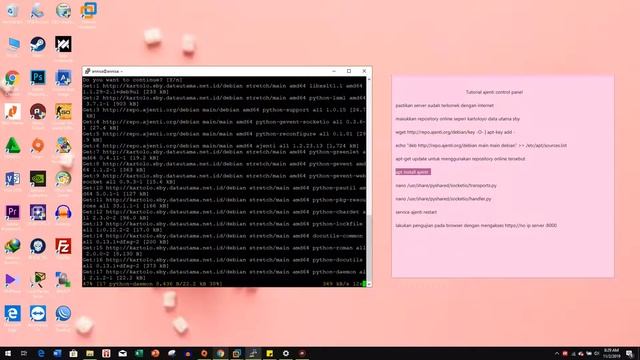Click the terminal line starting 'Get:6' for ajenti

(x=221, y=146)
